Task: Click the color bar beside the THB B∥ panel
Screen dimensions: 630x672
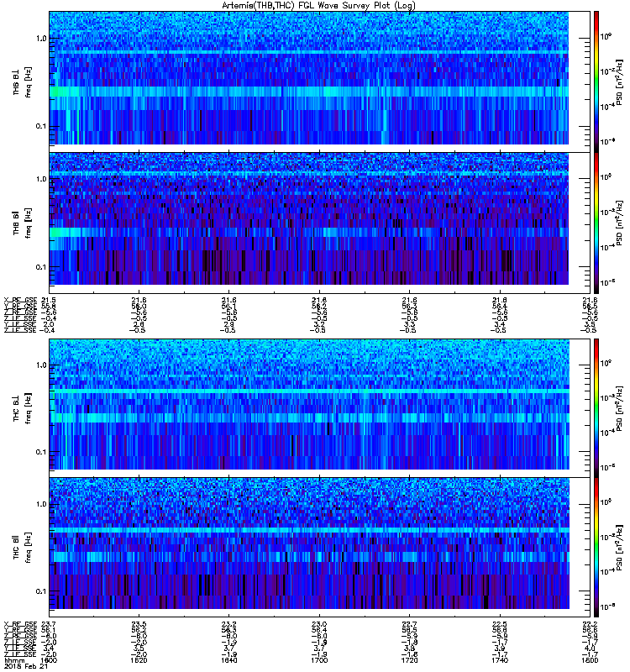Action: click(596, 223)
